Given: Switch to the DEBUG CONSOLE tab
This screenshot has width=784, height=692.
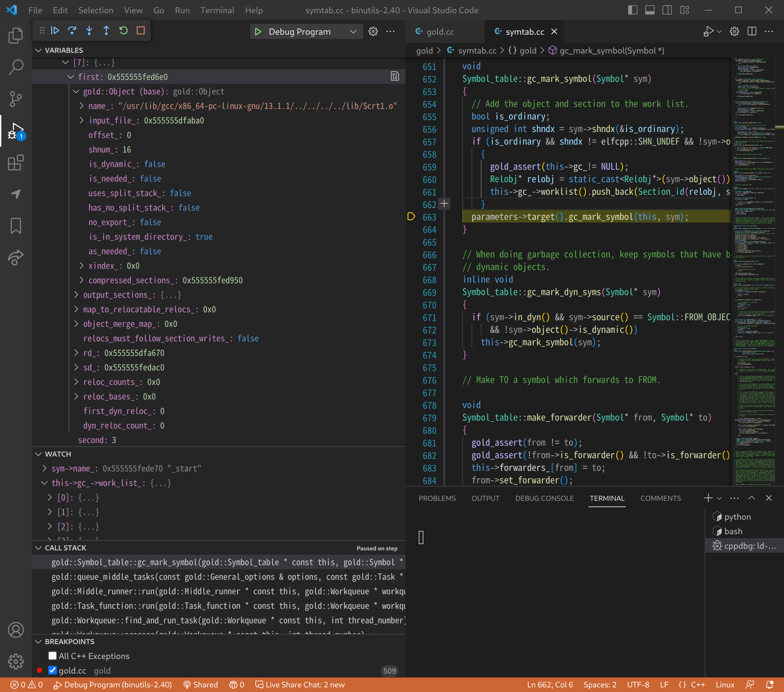Looking at the screenshot, I should 544,499.
